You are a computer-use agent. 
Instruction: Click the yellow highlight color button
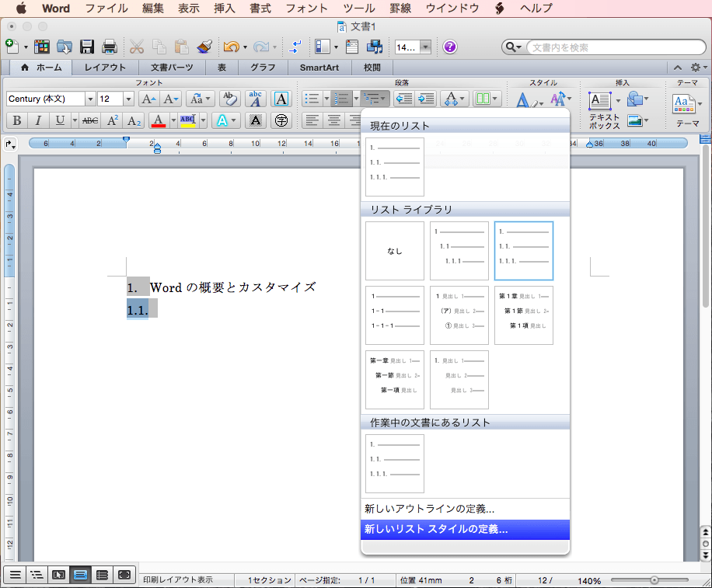click(x=188, y=120)
